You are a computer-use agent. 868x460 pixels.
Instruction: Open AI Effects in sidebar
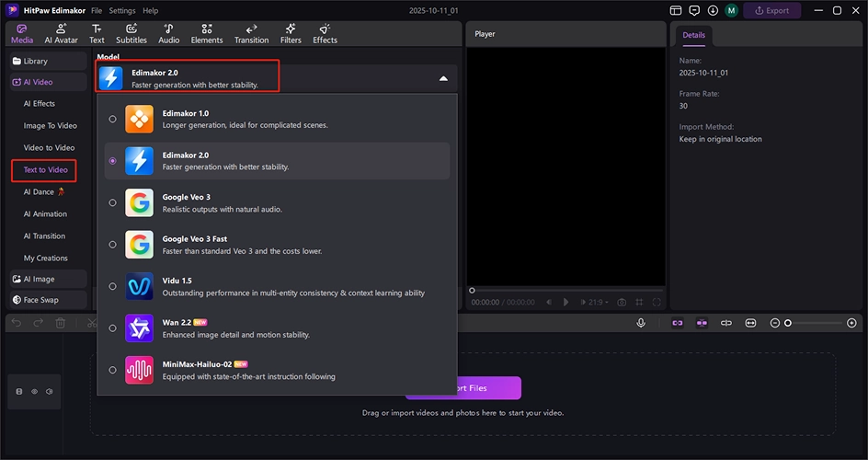point(39,104)
